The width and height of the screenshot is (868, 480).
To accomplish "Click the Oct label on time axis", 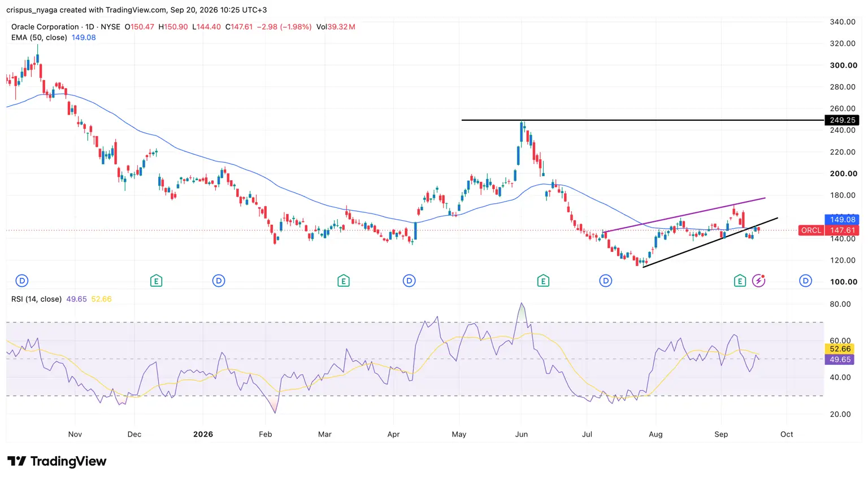I will (x=787, y=434).
